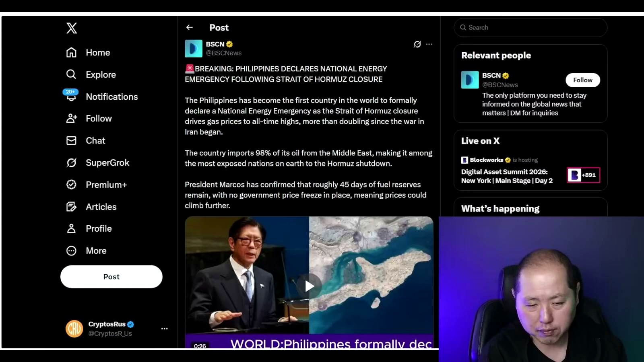
Task: Select SuperGrok menu label
Action: pos(107,162)
